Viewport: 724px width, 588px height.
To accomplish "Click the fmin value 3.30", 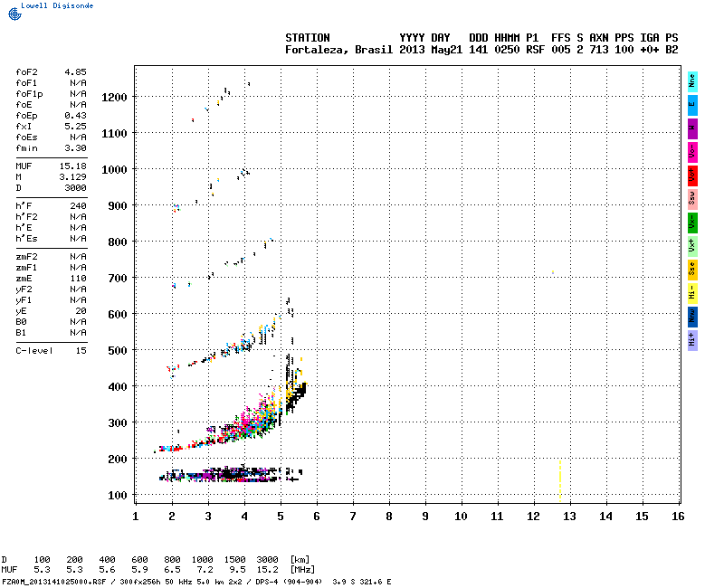I will tap(75, 148).
